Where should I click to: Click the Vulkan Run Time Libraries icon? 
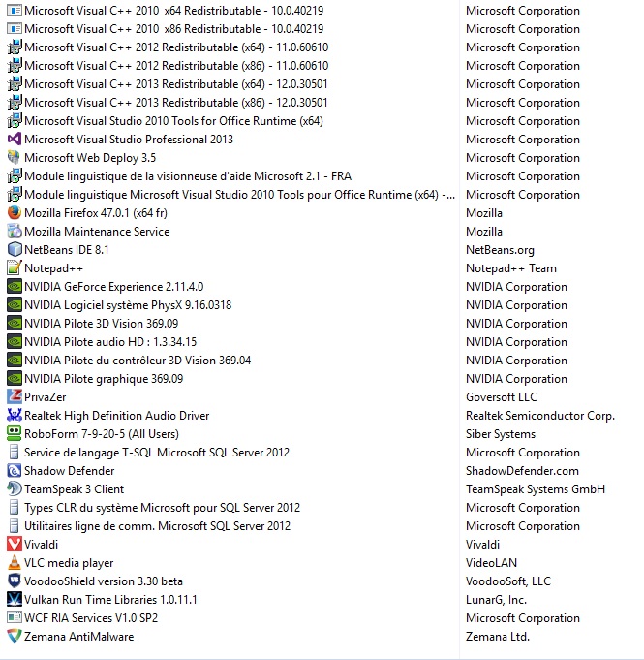coord(15,599)
